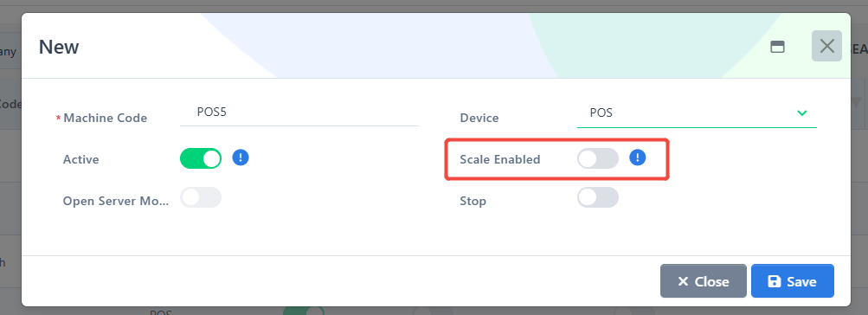This screenshot has width=868, height=315.
Task: Click the Stop label text
Action: (473, 201)
